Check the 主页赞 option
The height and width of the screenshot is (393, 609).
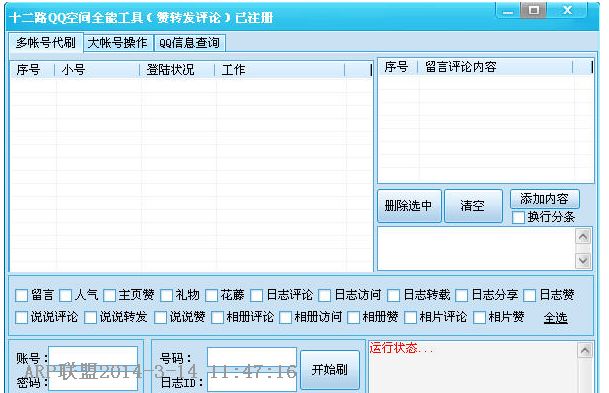pyautogui.click(x=110, y=295)
